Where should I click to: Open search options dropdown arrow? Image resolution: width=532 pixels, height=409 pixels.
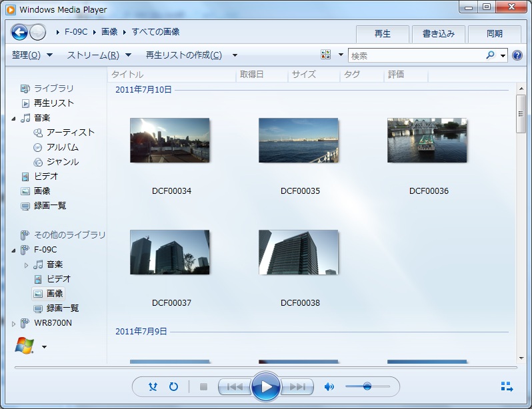pos(503,55)
